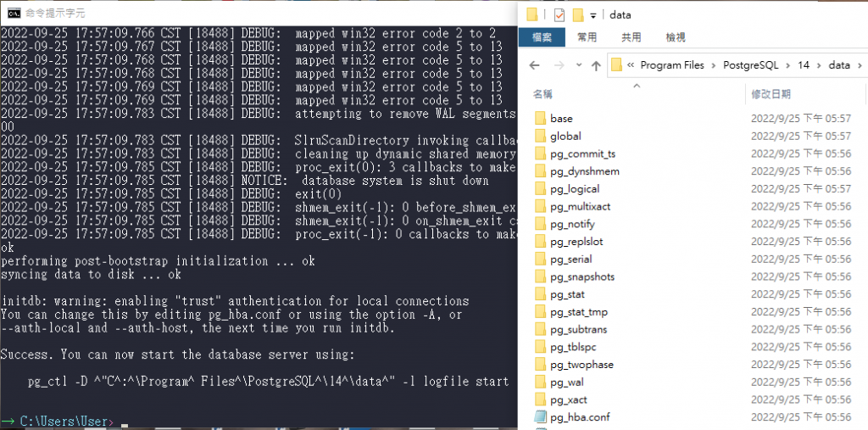868x430 pixels.
Task: Click the initdb trust authentication warning line
Action: coord(235,301)
